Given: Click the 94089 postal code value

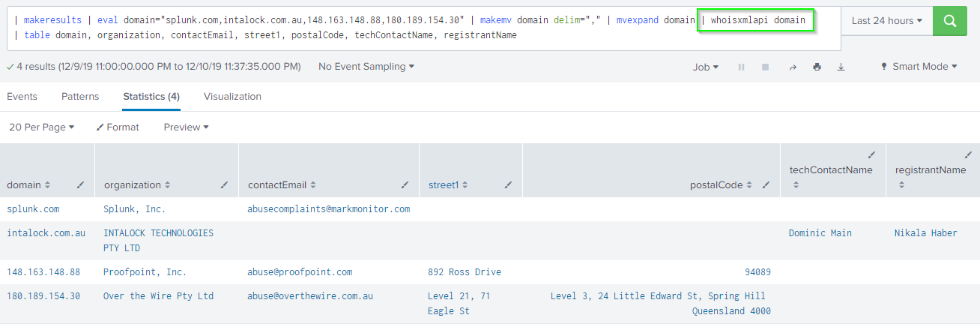Looking at the screenshot, I should (x=757, y=272).
